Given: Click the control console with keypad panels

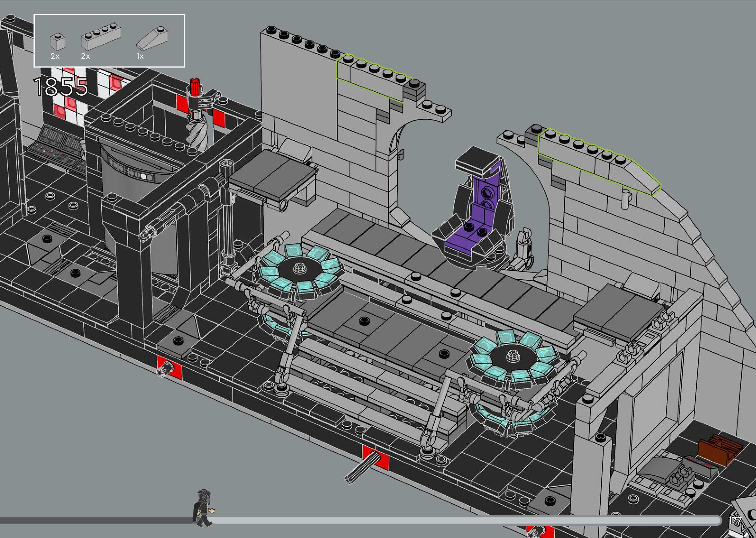Looking at the screenshot, I should (56, 146).
